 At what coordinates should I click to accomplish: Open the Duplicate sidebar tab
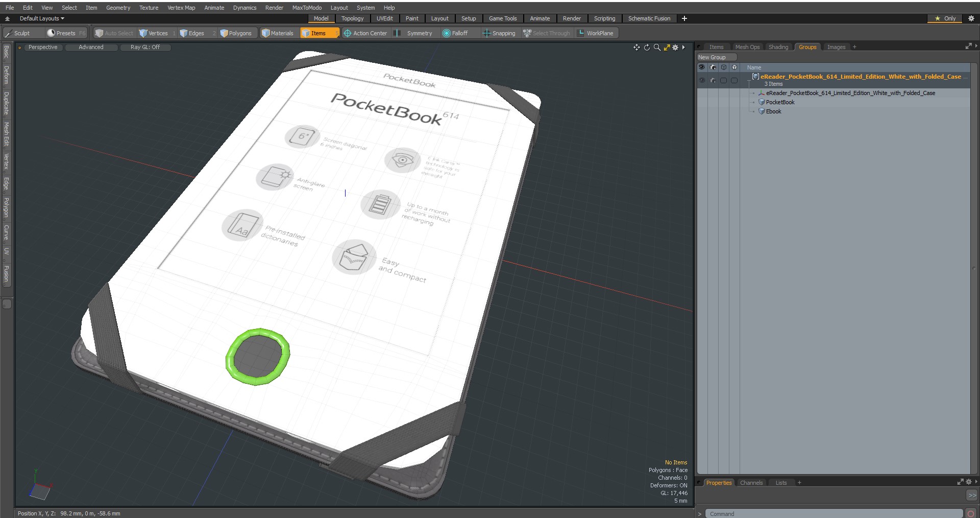(x=6, y=103)
